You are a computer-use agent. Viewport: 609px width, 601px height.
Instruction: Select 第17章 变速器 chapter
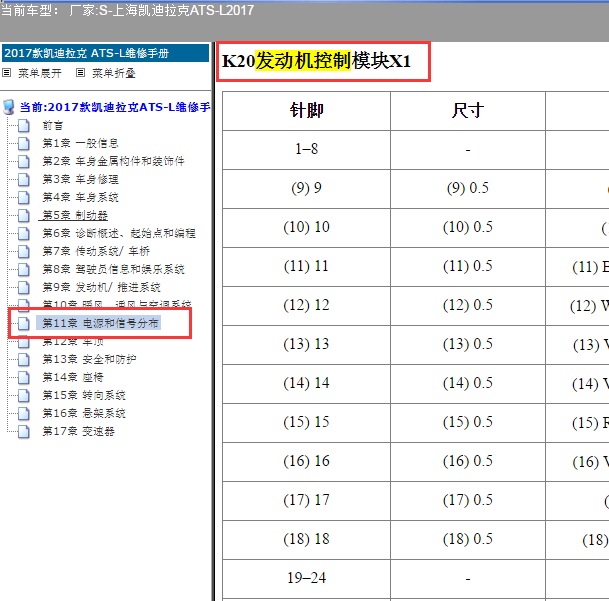78,431
